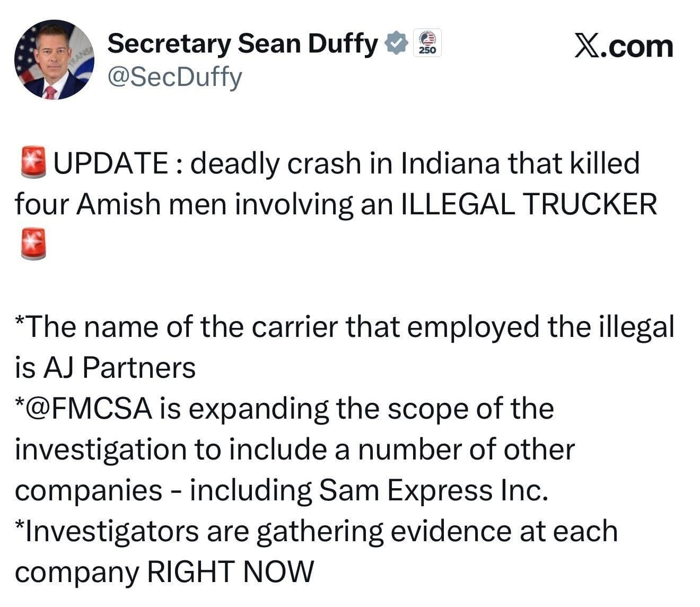The width and height of the screenshot is (700, 607).
Task: Click the word Amish in the post
Action: [x=119, y=204]
